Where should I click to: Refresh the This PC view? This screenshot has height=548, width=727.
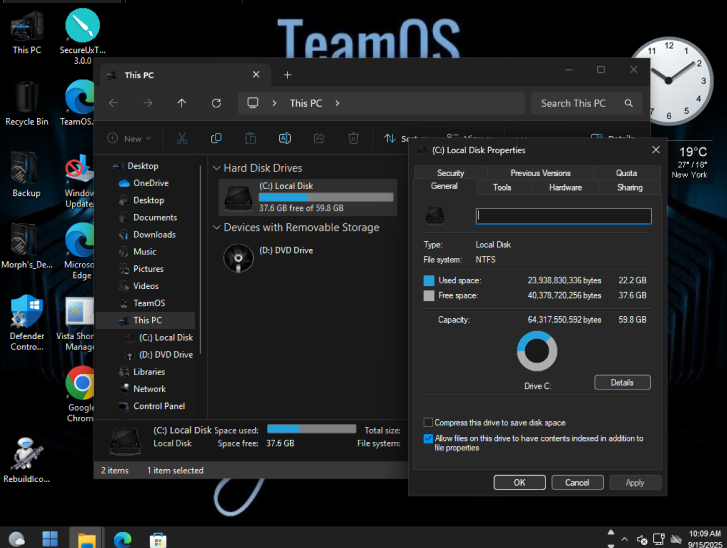[x=216, y=103]
